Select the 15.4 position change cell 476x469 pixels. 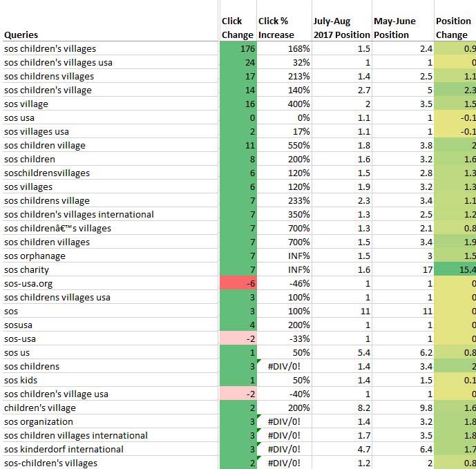click(x=455, y=269)
